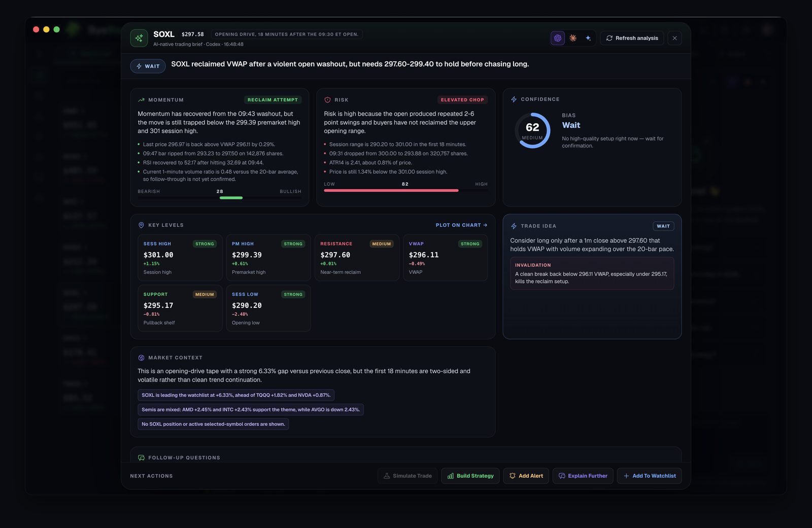Select the SESS HIGH $301.00 level card
Screen dimensions: 812x528
tap(180, 258)
